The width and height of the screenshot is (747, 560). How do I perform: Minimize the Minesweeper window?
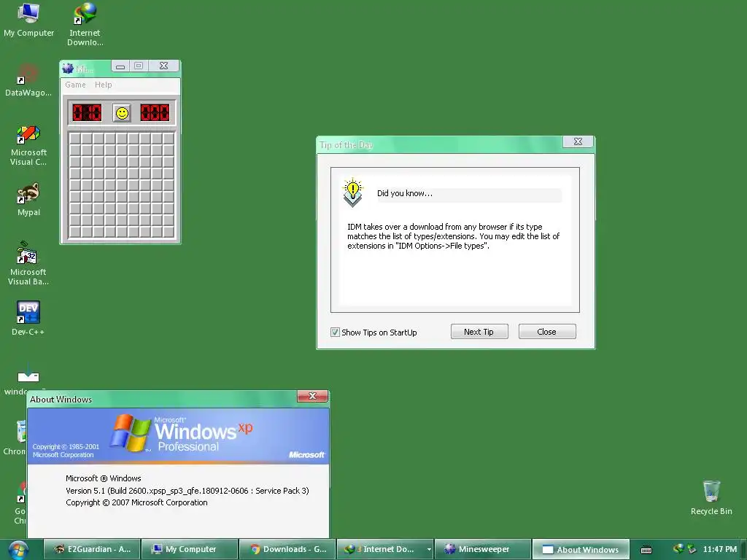click(x=120, y=66)
